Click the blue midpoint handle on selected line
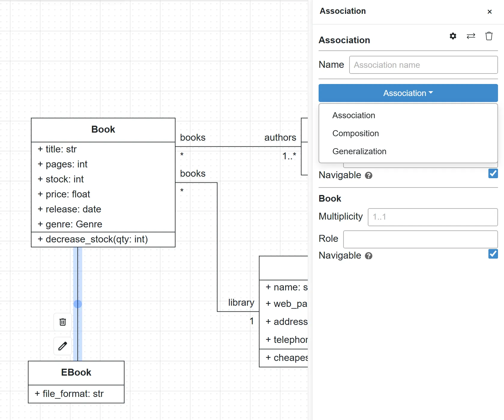 (x=78, y=304)
